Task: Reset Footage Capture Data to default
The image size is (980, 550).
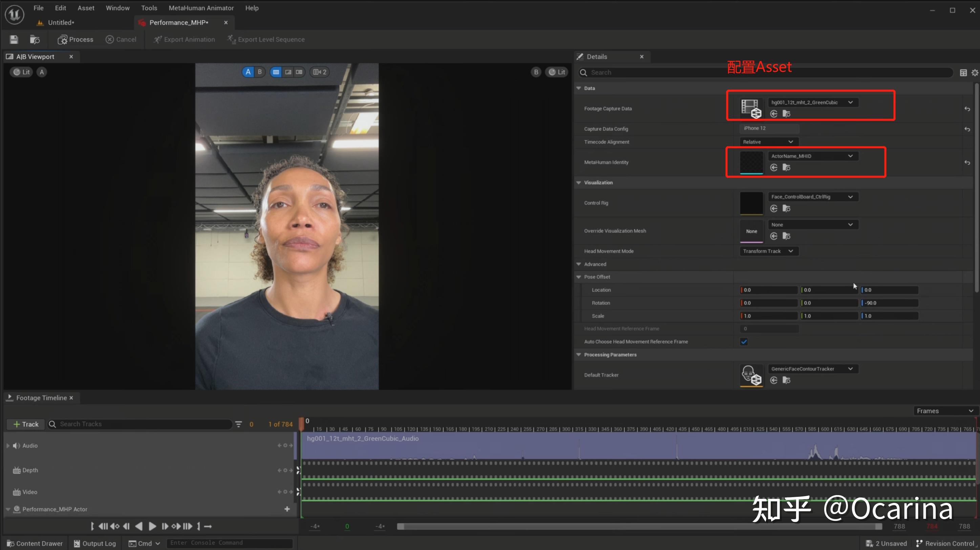Action: [x=967, y=109]
